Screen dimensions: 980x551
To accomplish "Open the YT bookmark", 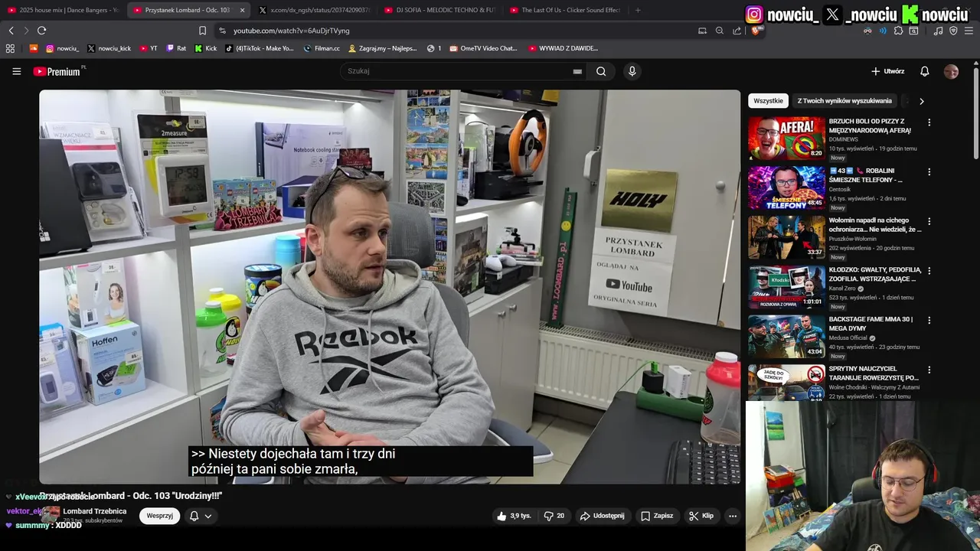I will (x=149, y=48).
